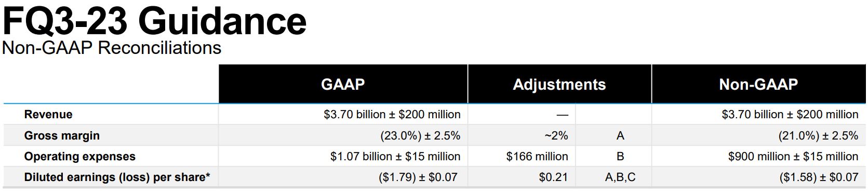
Task: Click GAAP EPS ($1.79) cell
Action: point(418,177)
